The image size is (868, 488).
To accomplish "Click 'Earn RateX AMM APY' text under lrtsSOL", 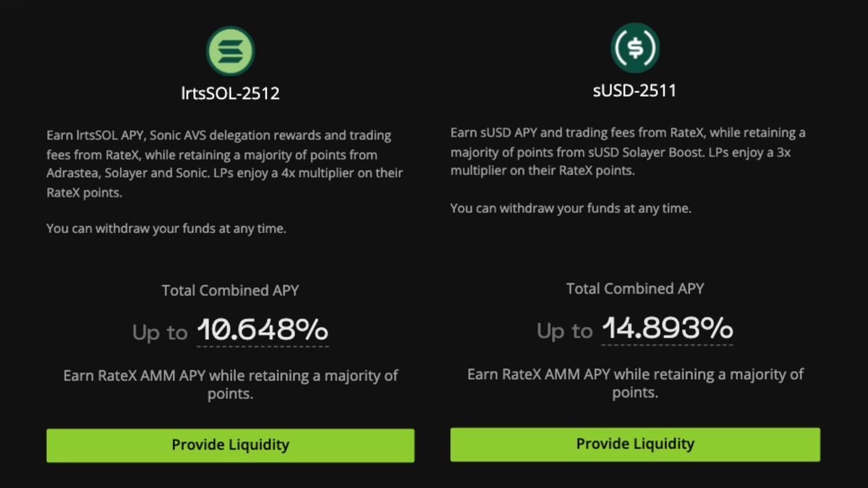I will [x=231, y=385].
